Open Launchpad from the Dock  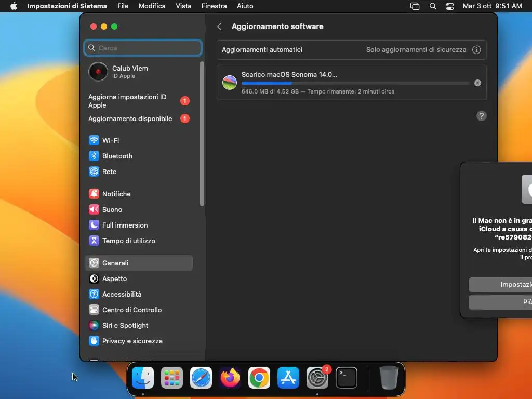[171, 377]
